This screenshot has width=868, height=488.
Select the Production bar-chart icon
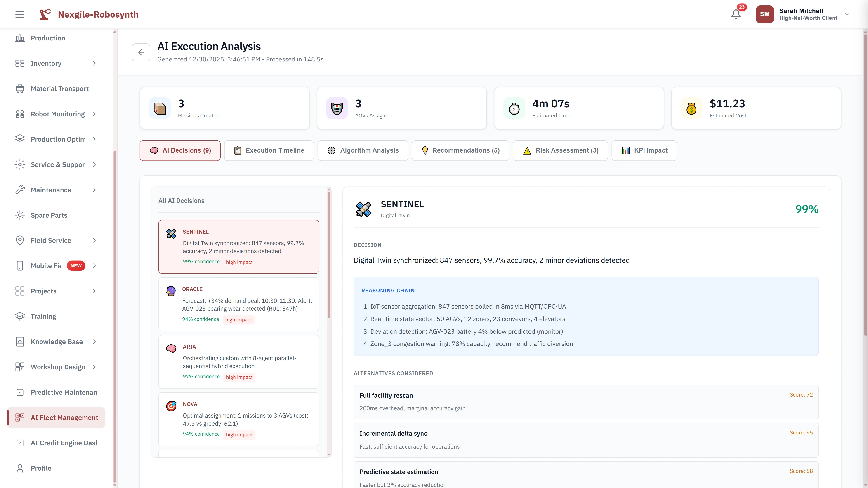point(19,38)
